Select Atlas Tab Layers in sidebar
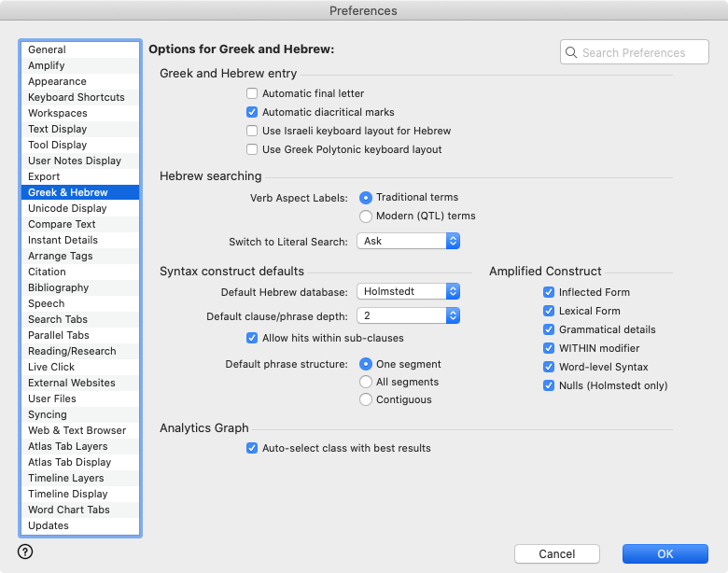Screen dimensions: 728x573 67,446
